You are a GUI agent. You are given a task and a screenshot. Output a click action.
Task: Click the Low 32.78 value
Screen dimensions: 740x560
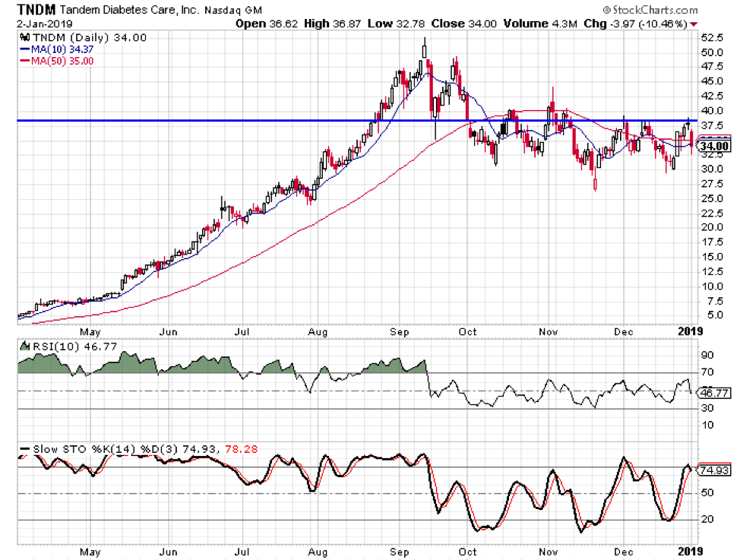[x=396, y=24]
